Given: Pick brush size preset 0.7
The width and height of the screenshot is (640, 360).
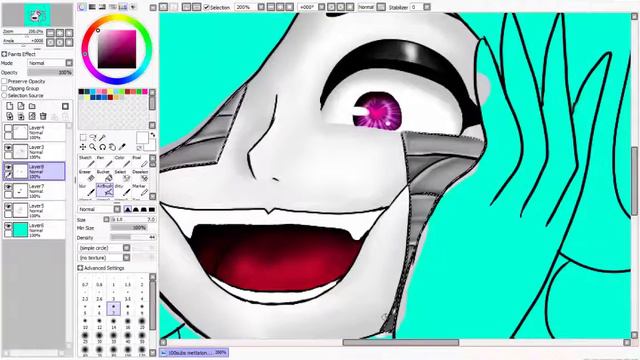Looking at the screenshot, I should click(x=85, y=282).
